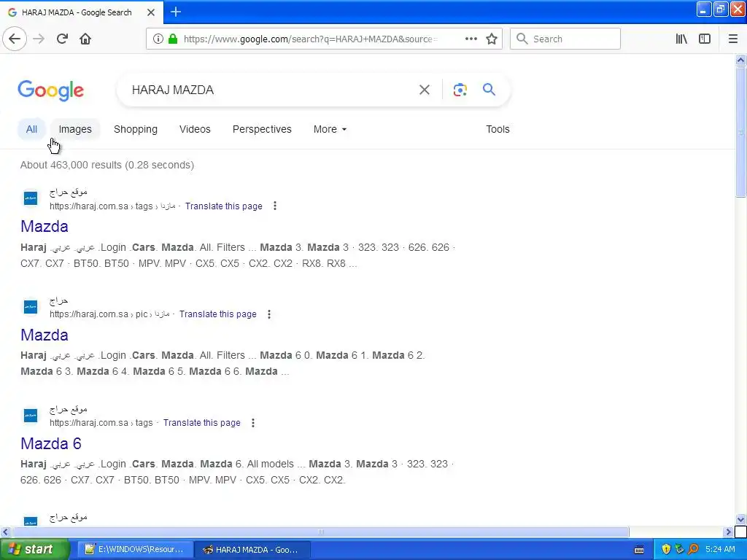Click the About 463,000 results text
The width and height of the screenshot is (747, 560).
[107, 166]
